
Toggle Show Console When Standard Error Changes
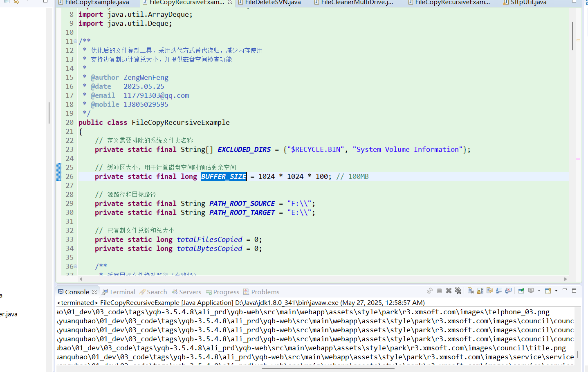click(x=508, y=291)
